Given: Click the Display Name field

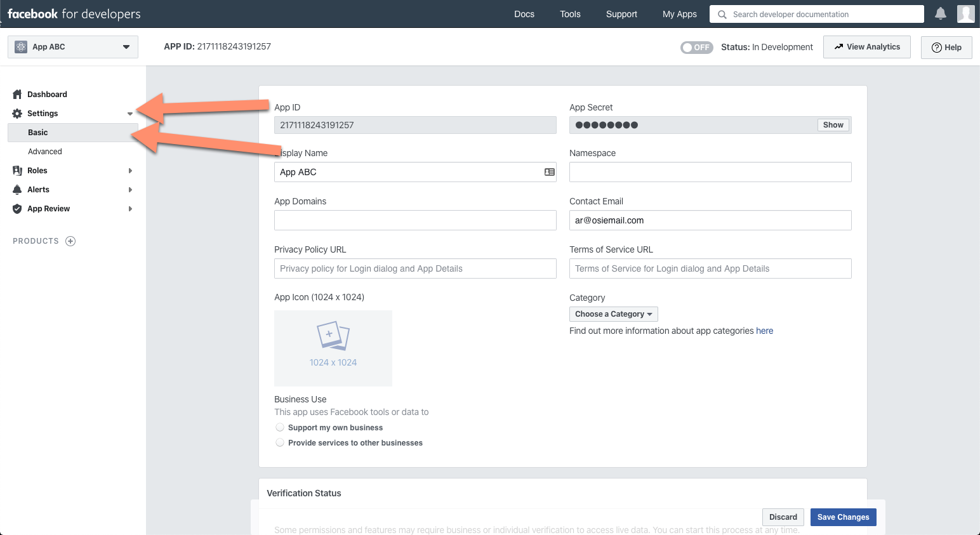Looking at the screenshot, I should 415,172.
